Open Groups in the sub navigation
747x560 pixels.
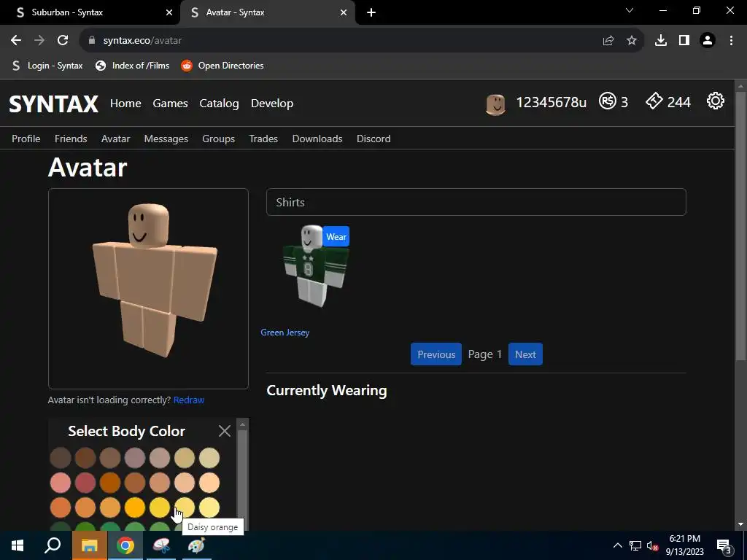(218, 139)
